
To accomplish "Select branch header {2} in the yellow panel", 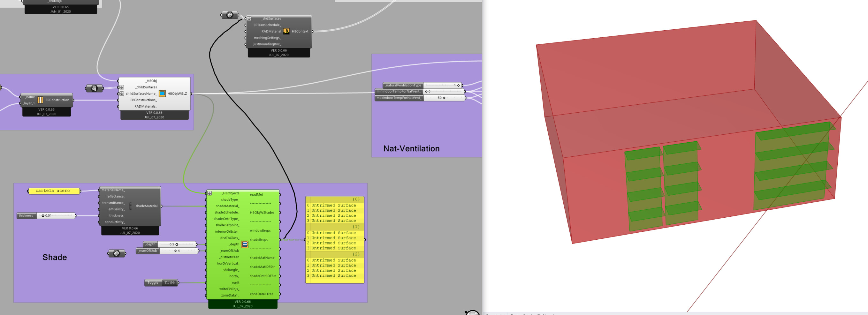I will click(x=335, y=254).
